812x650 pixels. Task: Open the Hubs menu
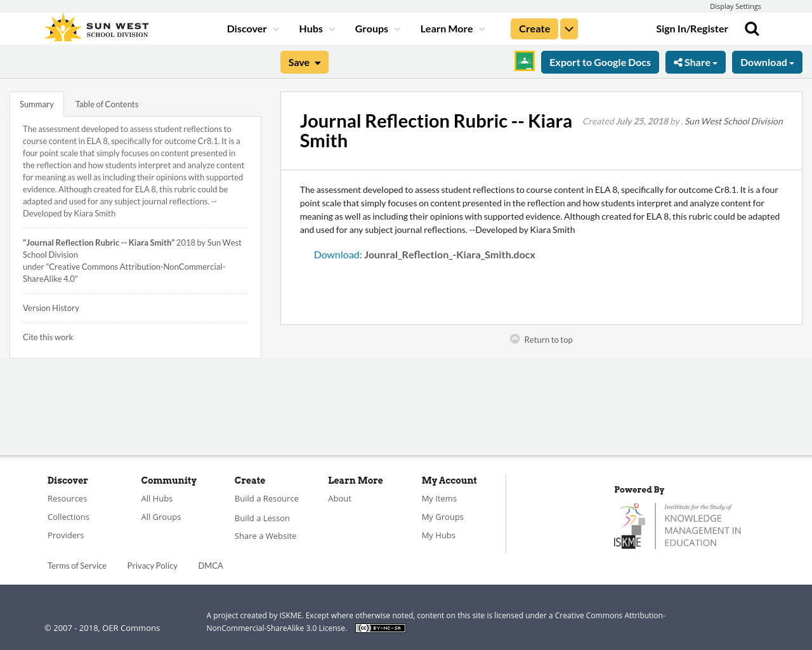(x=315, y=27)
